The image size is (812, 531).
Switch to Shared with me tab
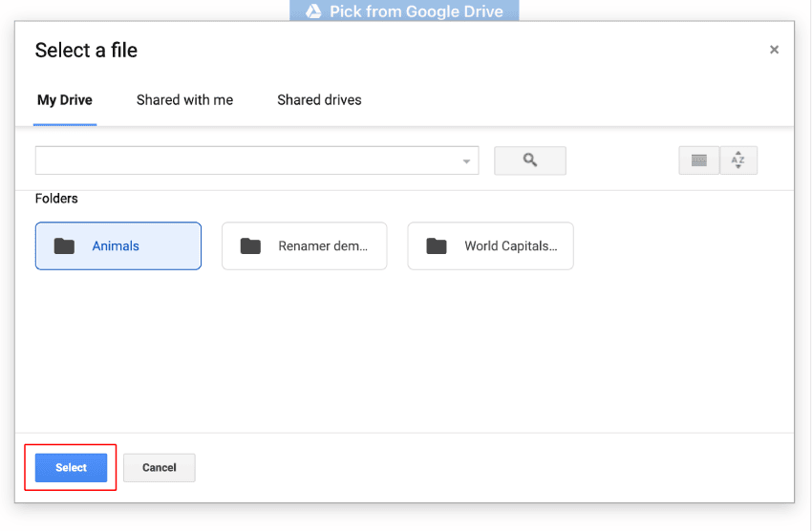coord(185,100)
